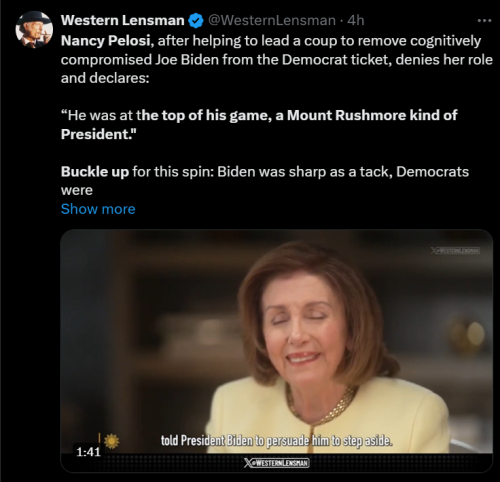Screen dimensions: 500x482
Task: Click the blue verified checkmark badge
Action: tap(196, 21)
